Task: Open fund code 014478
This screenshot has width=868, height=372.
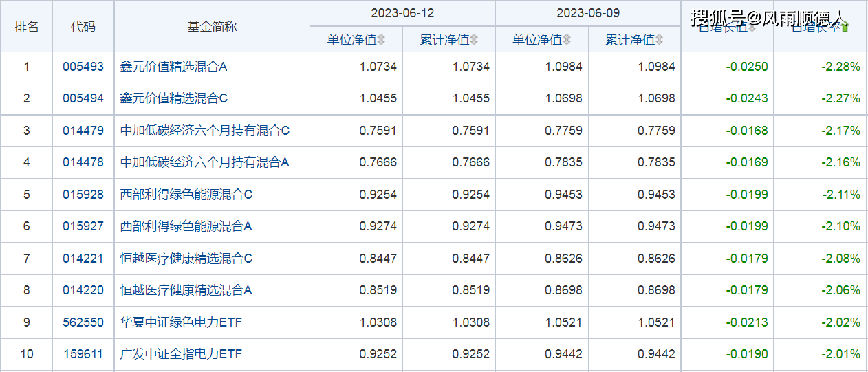Action: coord(83,162)
